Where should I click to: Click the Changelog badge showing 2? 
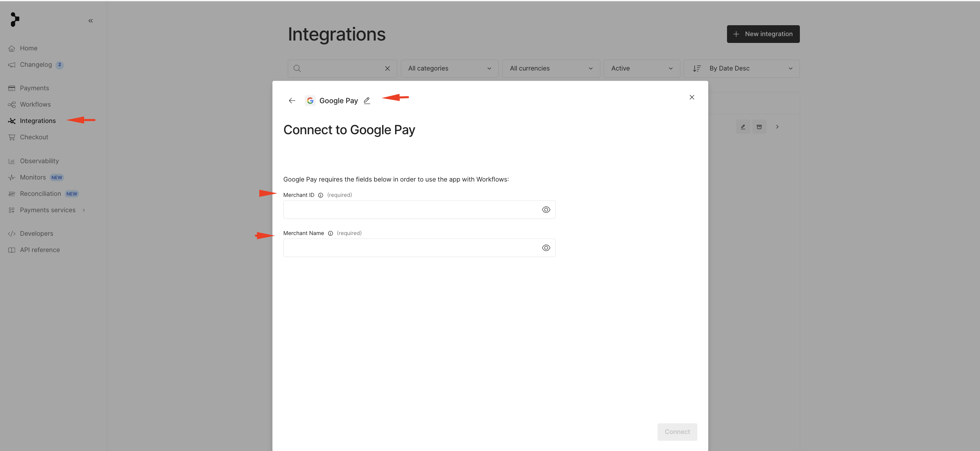(x=59, y=65)
